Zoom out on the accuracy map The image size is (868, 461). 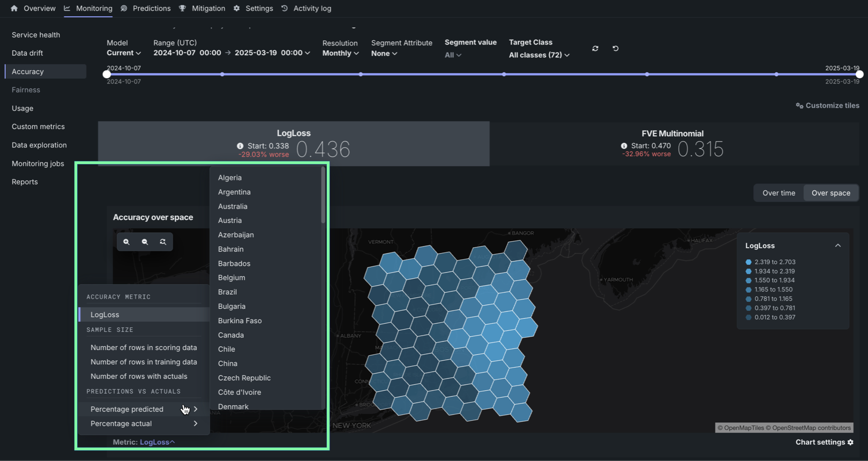(145, 242)
